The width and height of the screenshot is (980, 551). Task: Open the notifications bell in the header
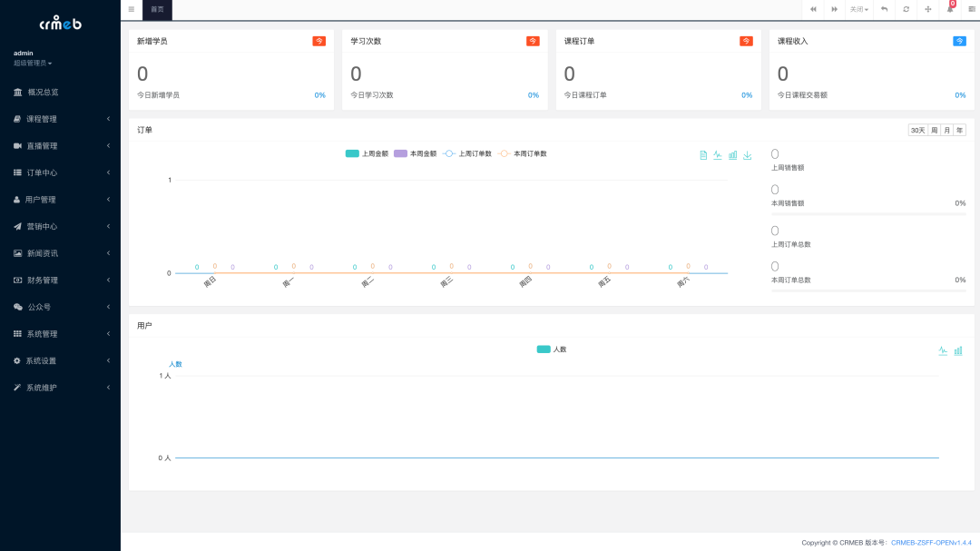[x=950, y=8]
